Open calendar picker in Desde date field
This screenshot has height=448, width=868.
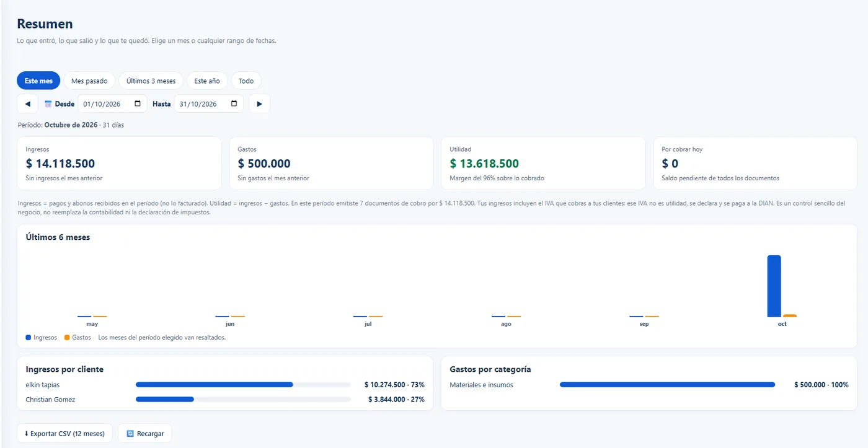(138, 104)
